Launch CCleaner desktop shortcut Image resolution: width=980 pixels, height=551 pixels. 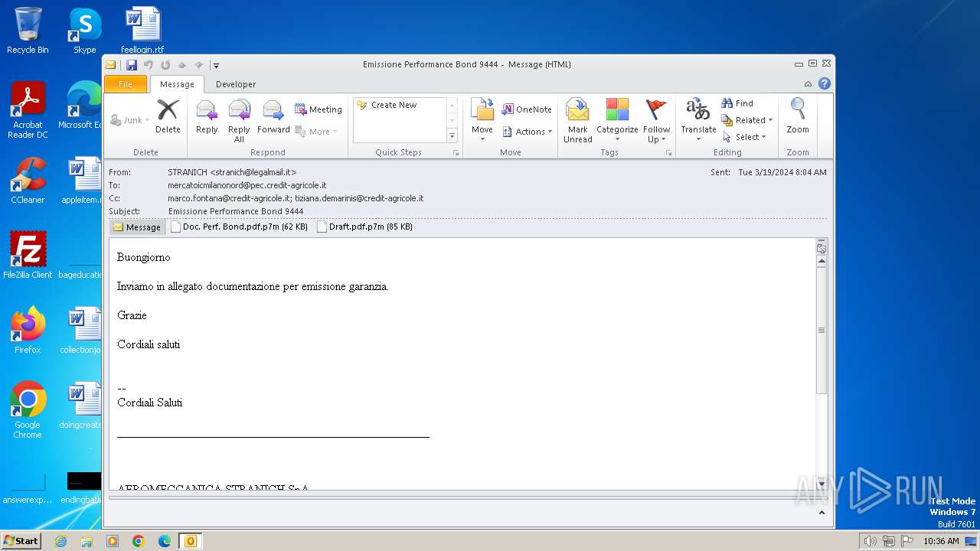(x=28, y=181)
